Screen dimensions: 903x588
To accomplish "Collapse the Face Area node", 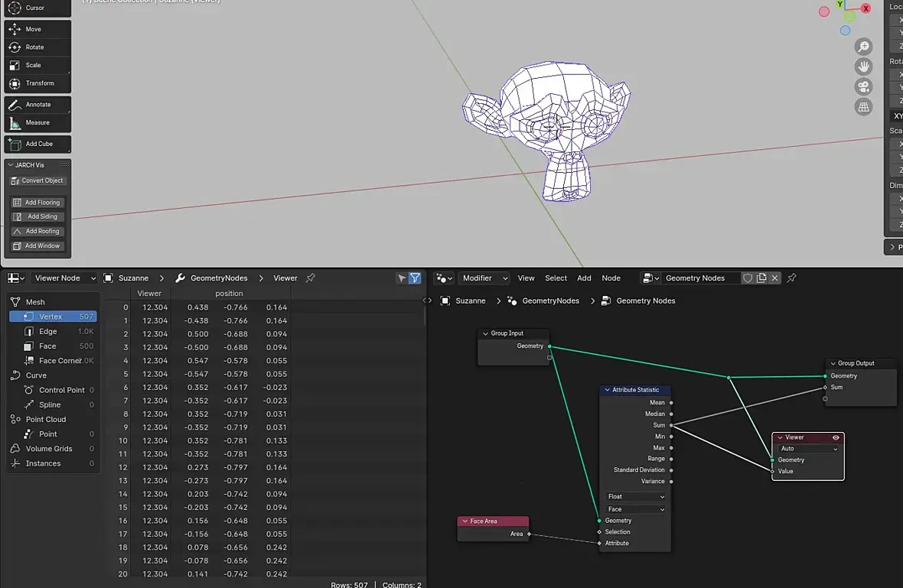I will click(x=465, y=521).
